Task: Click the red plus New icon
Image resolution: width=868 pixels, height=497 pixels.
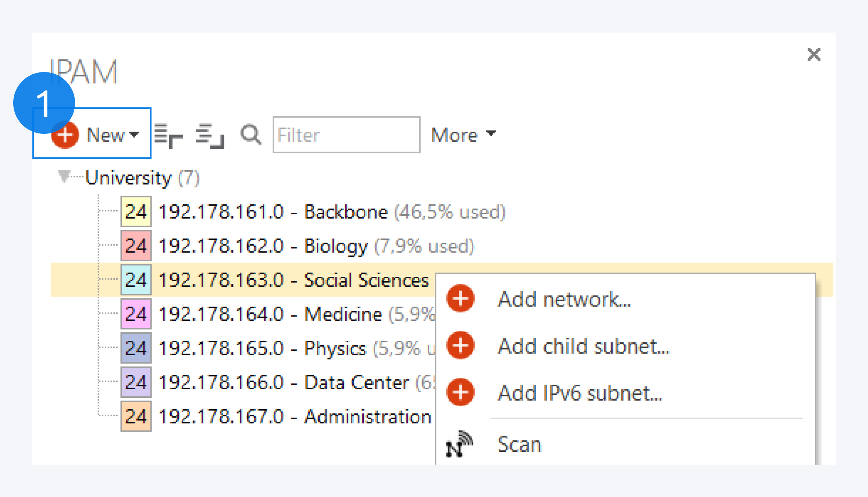Action: click(65, 135)
